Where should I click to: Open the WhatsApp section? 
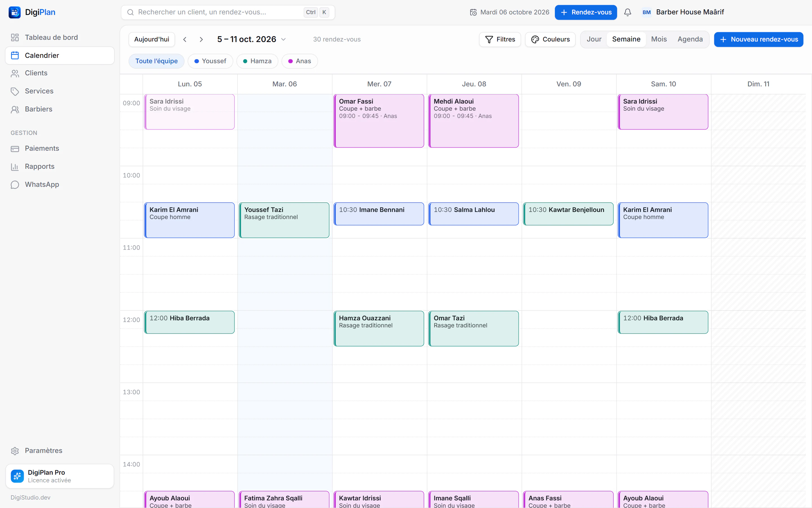coord(60,185)
